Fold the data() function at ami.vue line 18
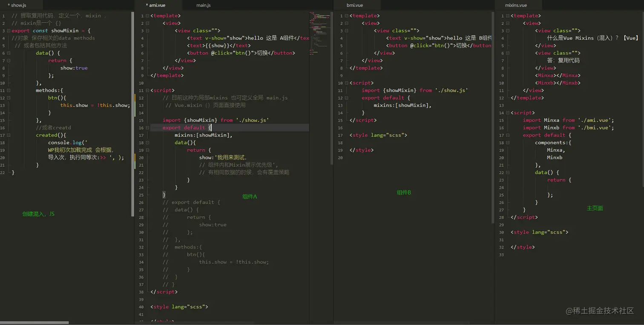The width and height of the screenshot is (644, 325). (147, 142)
